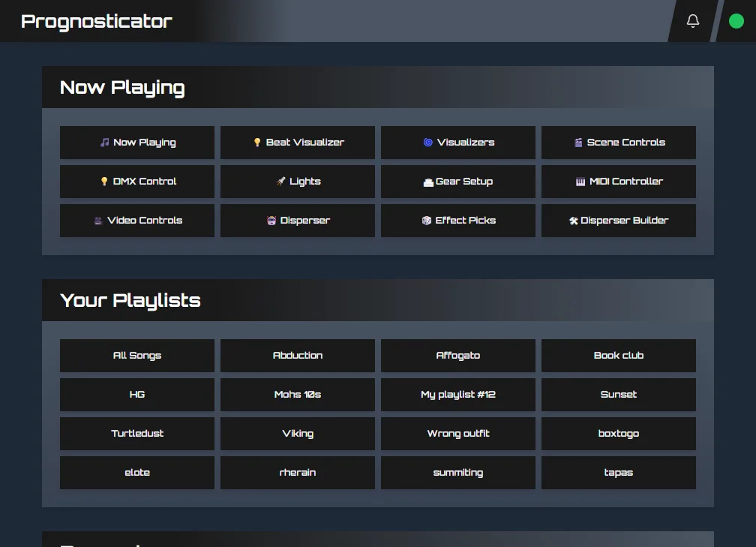Screen dimensions: 756x547
Task: Go to Scene Controls
Action: click(x=619, y=143)
